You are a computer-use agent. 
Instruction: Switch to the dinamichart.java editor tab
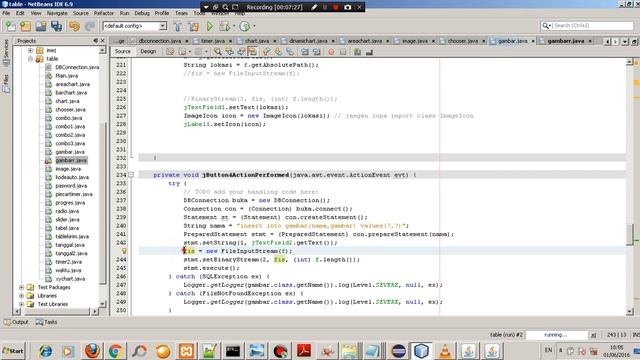[308, 41]
